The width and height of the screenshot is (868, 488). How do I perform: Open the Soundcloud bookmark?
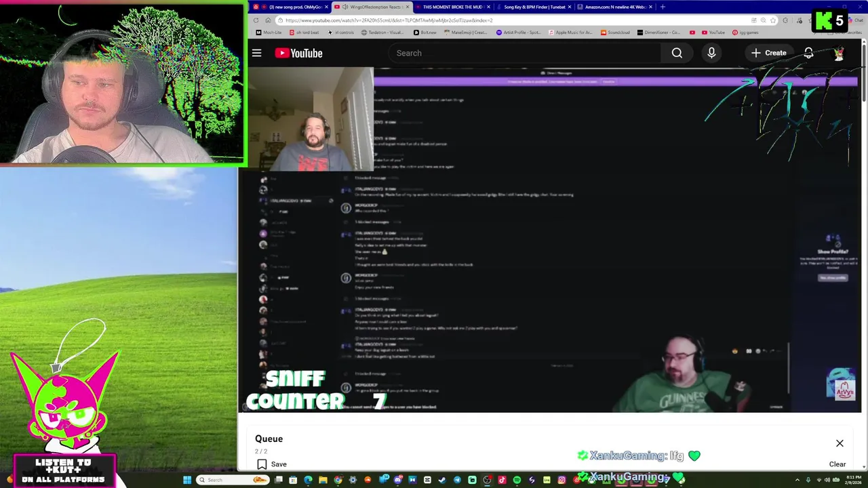coord(616,33)
